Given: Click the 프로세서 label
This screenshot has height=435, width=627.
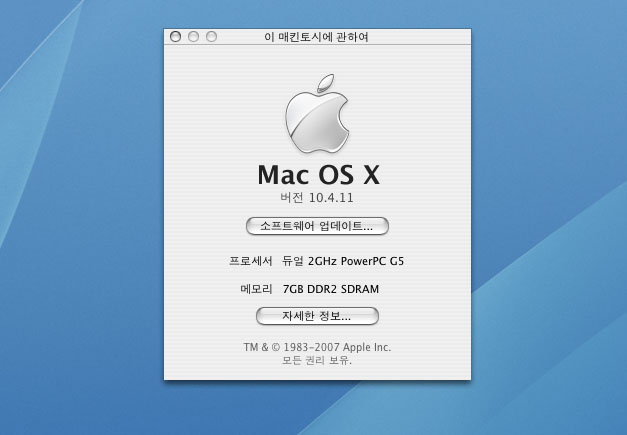Looking at the screenshot, I should (x=251, y=261).
